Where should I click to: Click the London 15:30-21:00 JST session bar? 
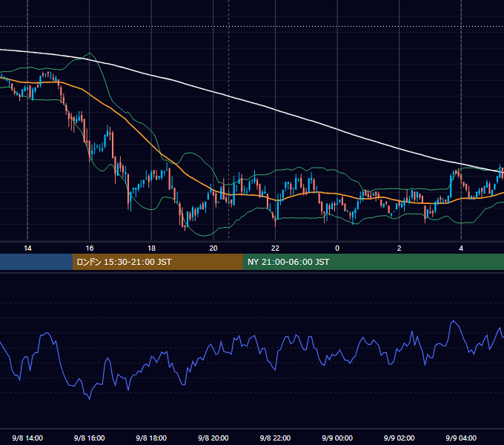[x=157, y=262]
